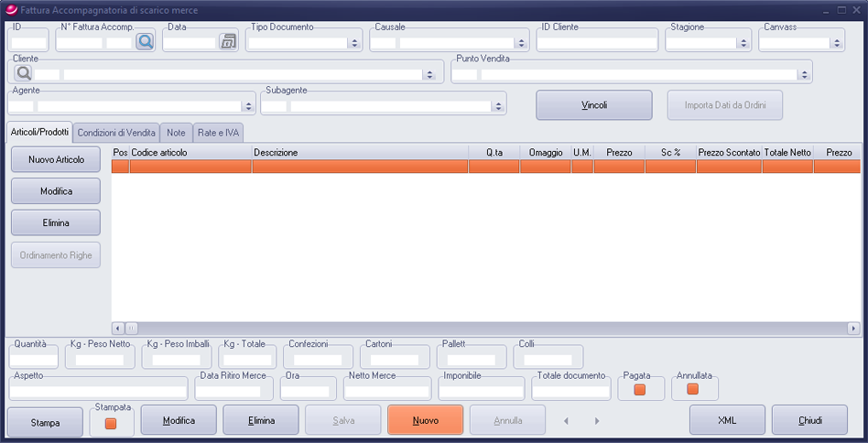The height and width of the screenshot is (443, 868).
Task: Toggle the Annullata checkbox
Action: (x=693, y=390)
